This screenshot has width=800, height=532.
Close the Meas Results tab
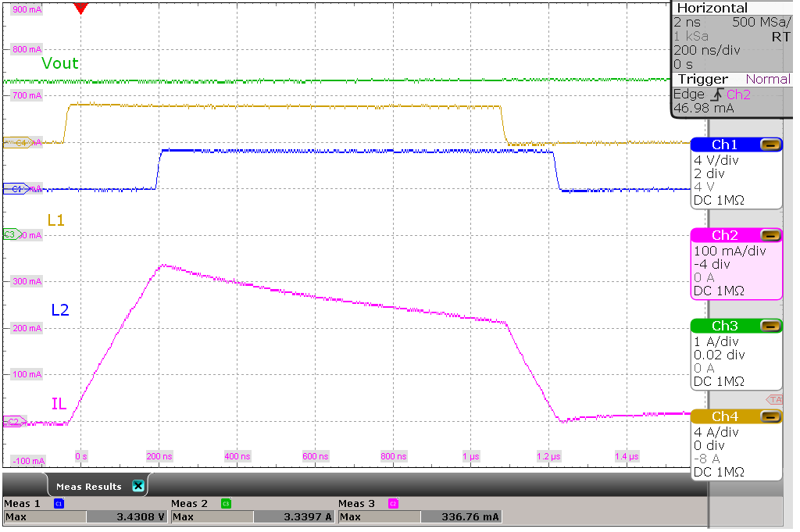pyautogui.click(x=137, y=485)
